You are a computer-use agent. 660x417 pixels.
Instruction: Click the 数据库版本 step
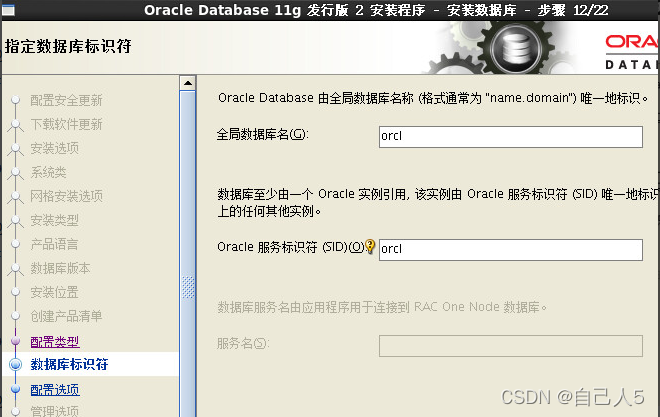point(60,268)
